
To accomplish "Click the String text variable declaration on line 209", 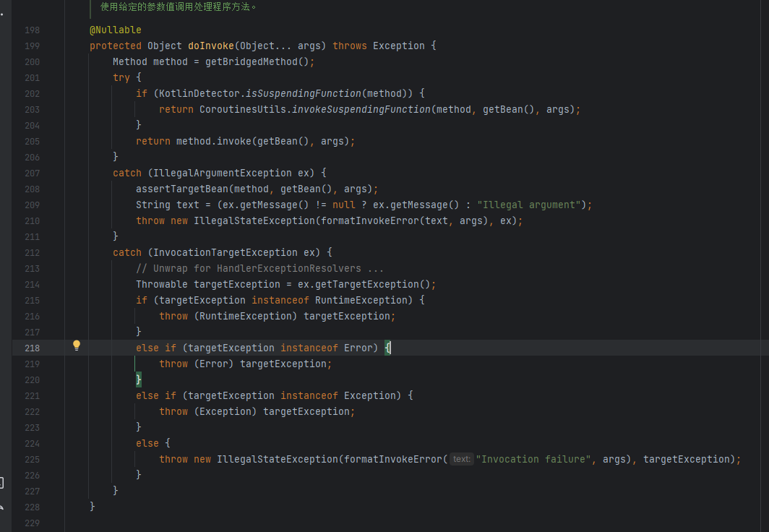I will [x=168, y=205].
